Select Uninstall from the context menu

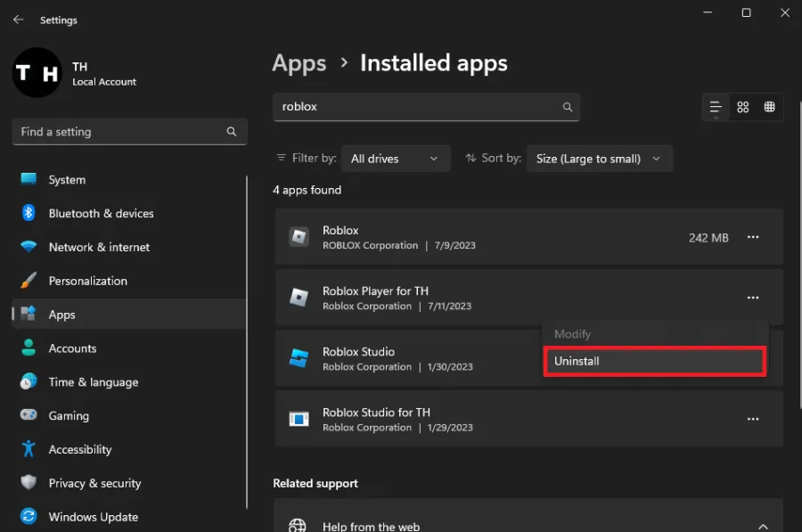655,361
